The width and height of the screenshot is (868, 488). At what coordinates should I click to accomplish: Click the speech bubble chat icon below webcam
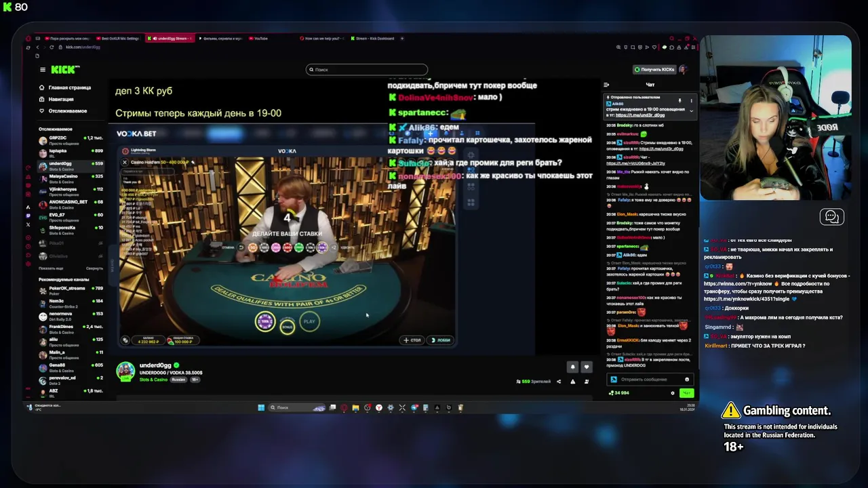pyautogui.click(x=832, y=217)
